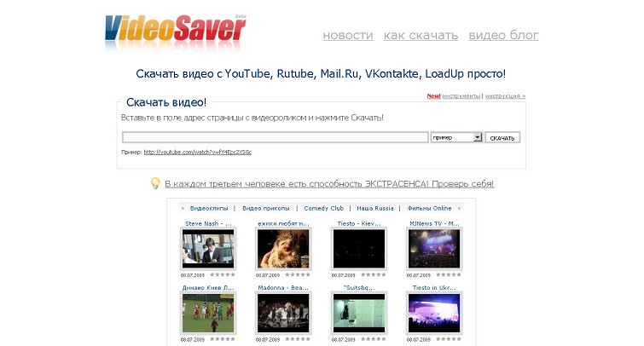Screen dimensions: 644x346
Task: Open the MJNews TV title link
Action: [434, 223]
